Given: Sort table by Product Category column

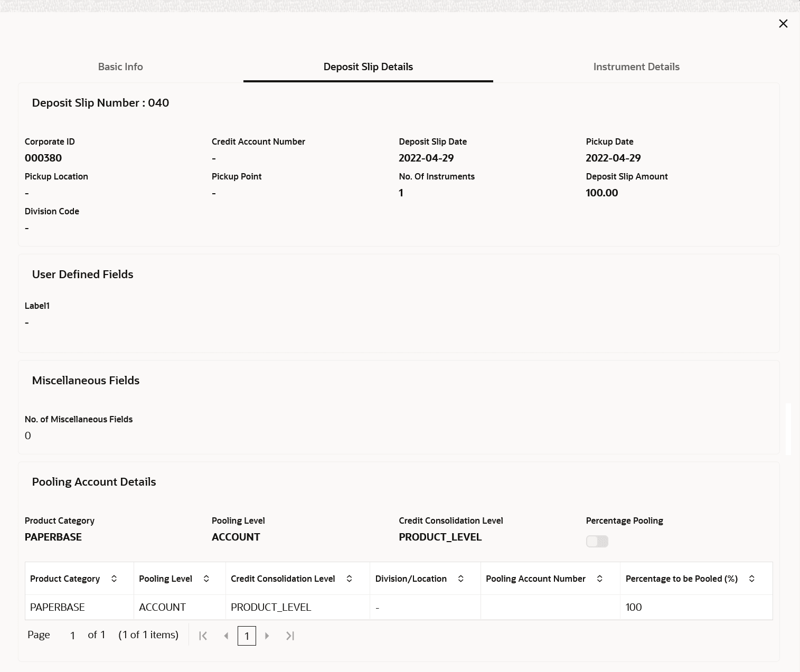Looking at the screenshot, I should point(114,579).
